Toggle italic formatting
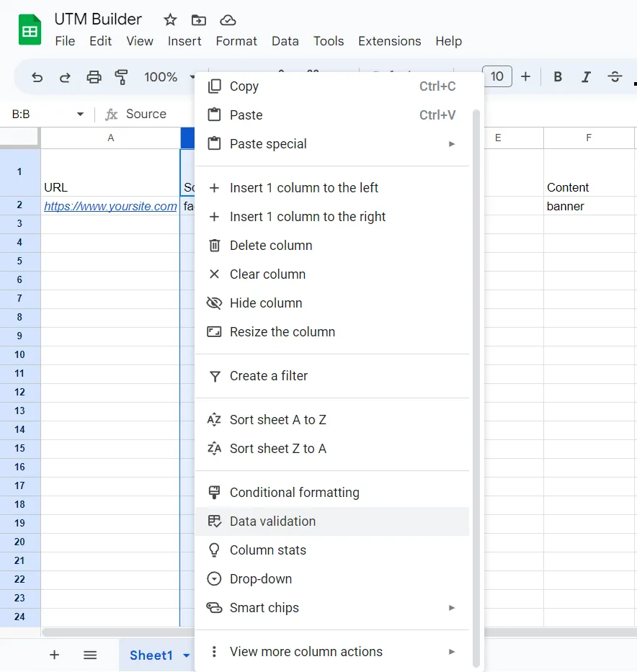The height and width of the screenshot is (672, 637). tap(586, 76)
